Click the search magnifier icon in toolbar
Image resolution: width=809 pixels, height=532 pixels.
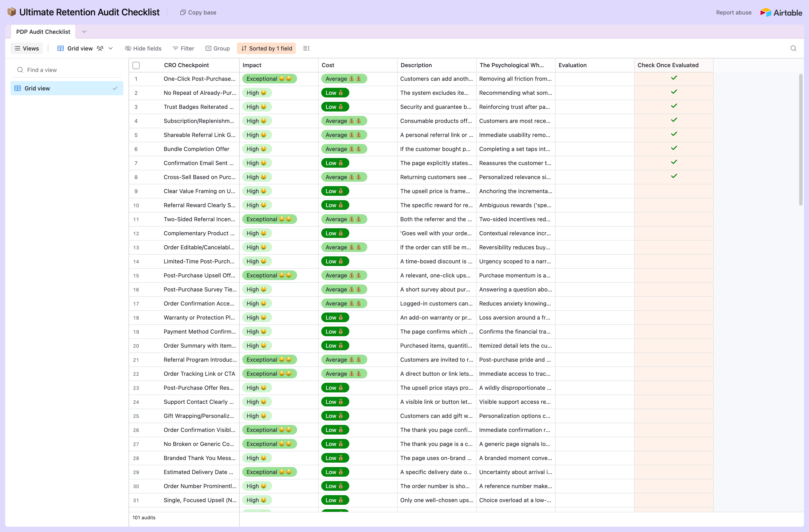coord(793,48)
